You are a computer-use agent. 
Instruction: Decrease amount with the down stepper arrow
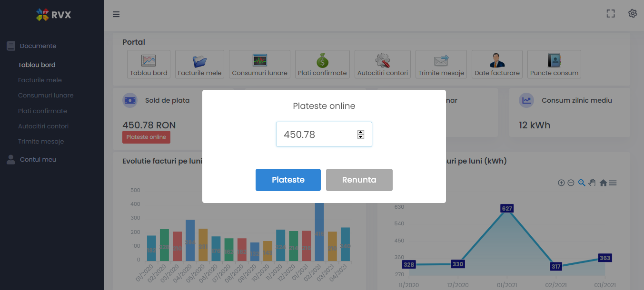coord(361,137)
